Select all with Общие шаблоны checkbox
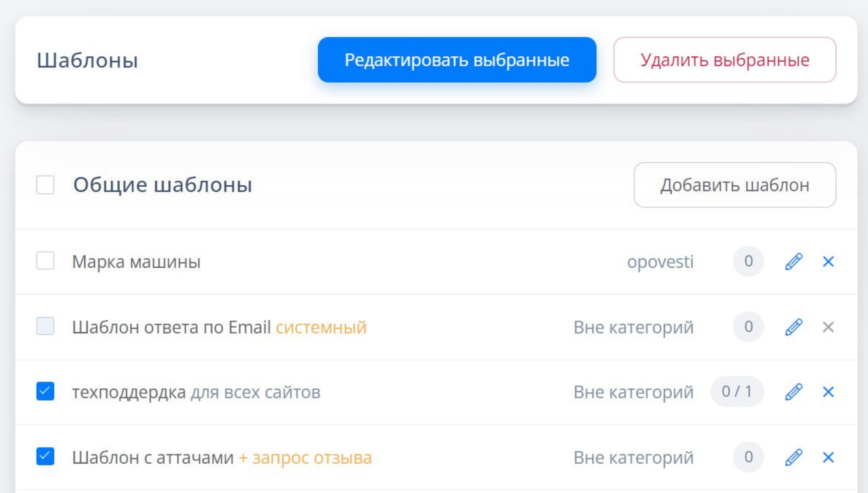The height and width of the screenshot is (493, 868). pyautogui.click(x=45, y=185)
